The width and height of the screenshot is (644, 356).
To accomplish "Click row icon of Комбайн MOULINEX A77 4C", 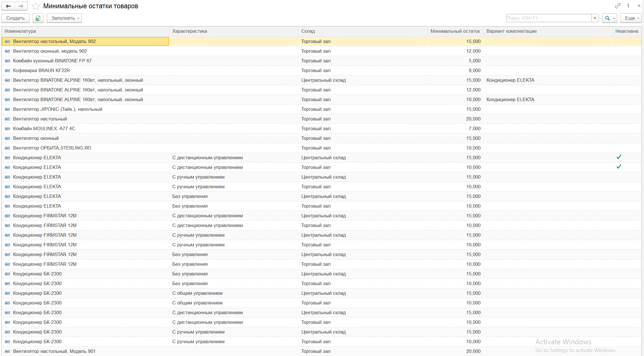I will coord(7,129).
